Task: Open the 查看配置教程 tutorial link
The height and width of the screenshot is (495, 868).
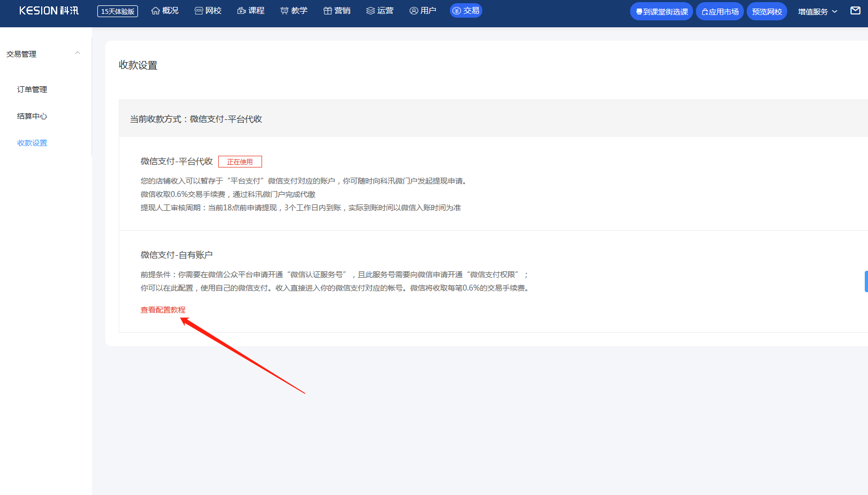Action: tap(163, 310)
